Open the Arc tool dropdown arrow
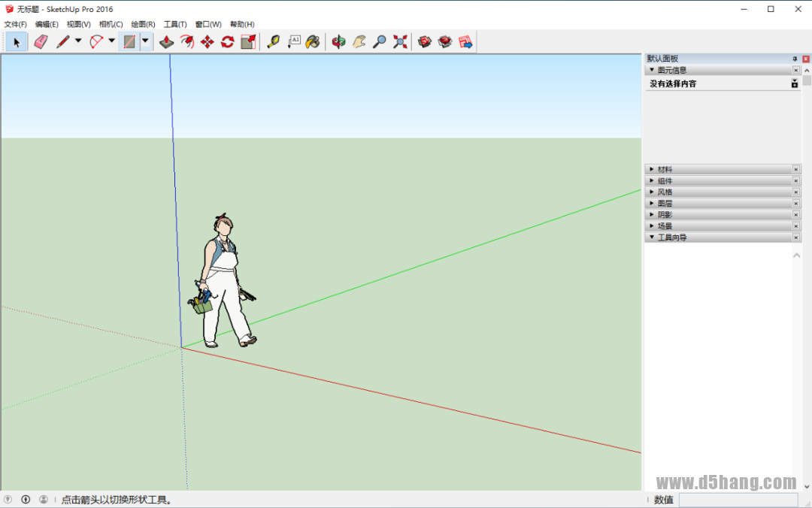 coord(111,41)
